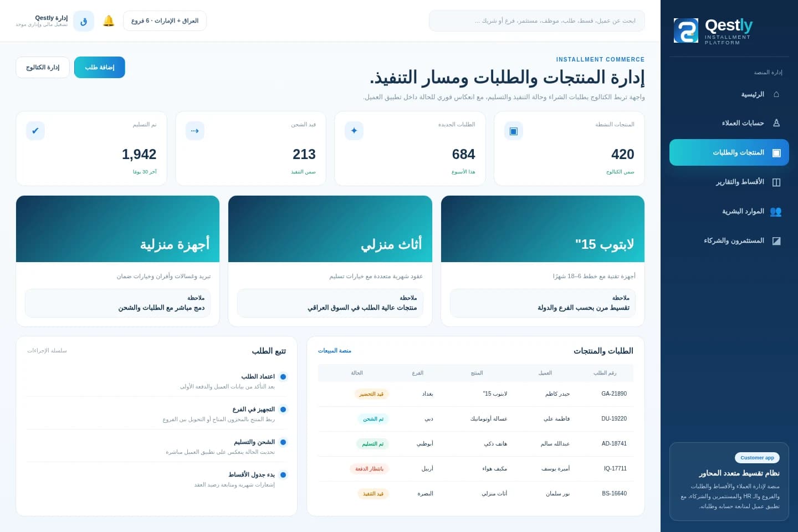Click the Customer app badge
The image size is (798, 532).
(757, 458)
